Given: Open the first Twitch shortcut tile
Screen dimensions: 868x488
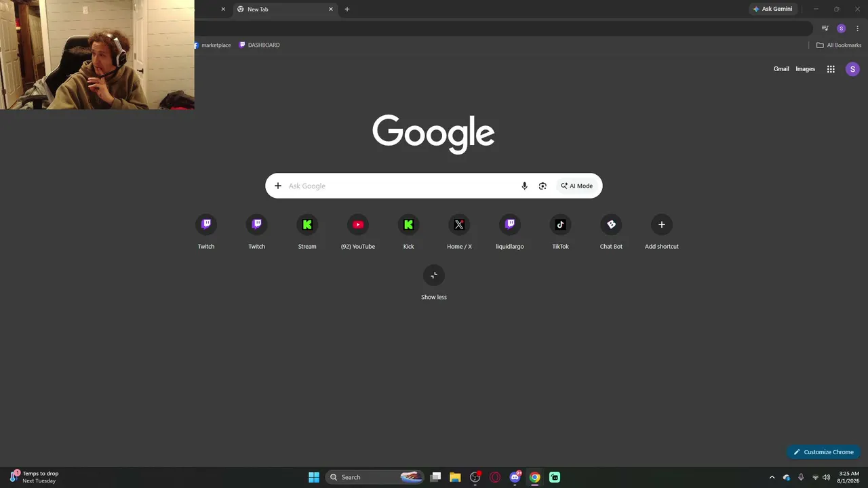Looking at the screenshot, I should pyautogui.click(x=206, y=232).
